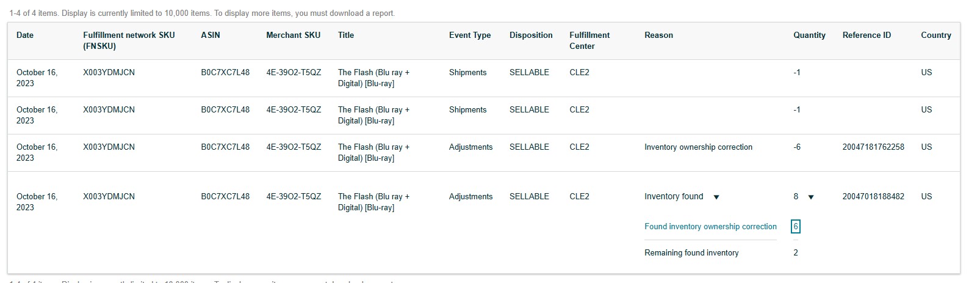Click the Title column header
Screen dimensions: 980x283
point(346,35)
